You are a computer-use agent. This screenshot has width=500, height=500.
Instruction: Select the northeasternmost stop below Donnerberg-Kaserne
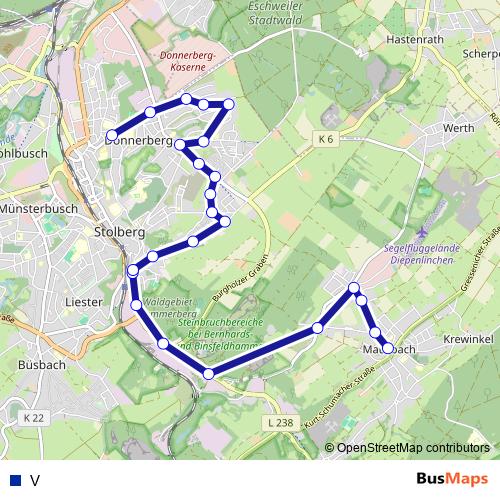[x=229, y=104]
